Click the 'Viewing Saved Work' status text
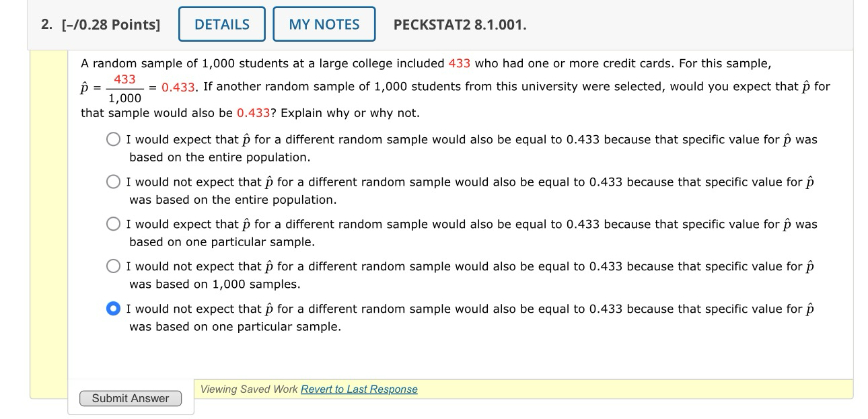868x419 pixels. coord(246,389)
